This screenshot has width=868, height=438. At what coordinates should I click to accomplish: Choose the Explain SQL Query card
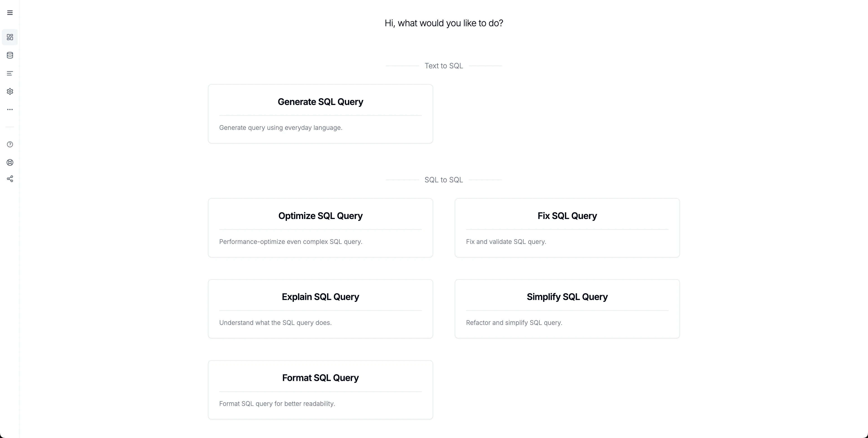coord(320,297)
